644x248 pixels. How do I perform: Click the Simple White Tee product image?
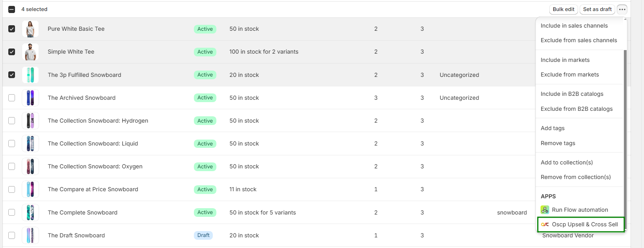30,52
